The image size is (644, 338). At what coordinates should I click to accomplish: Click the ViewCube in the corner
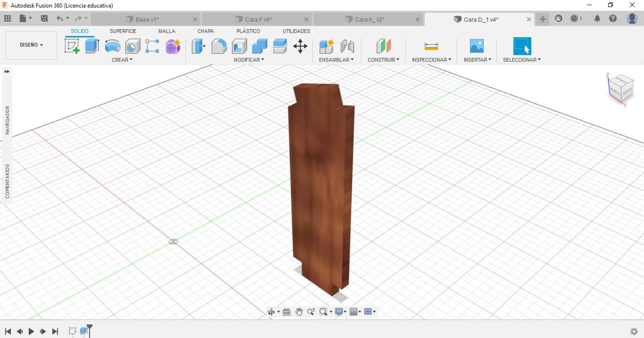(620, 89)
